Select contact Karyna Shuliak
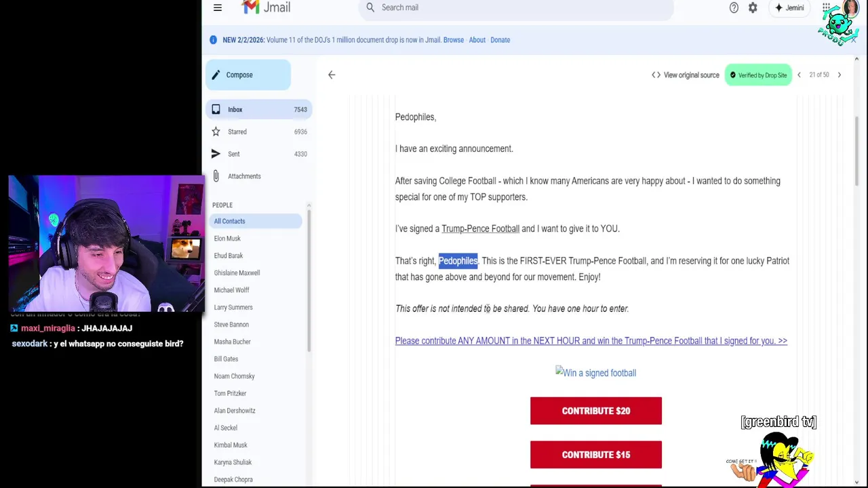The image size is (868, 488). click(233, 462)
